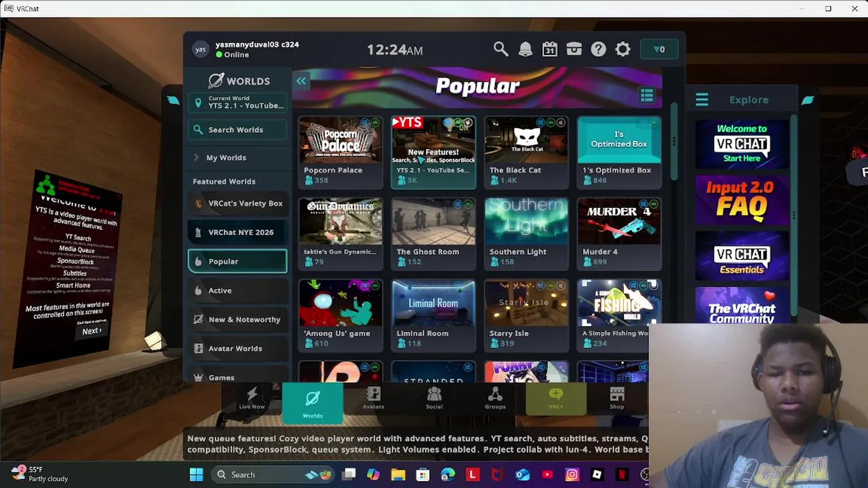Select New & Noteworthy category

click(237, 319)
